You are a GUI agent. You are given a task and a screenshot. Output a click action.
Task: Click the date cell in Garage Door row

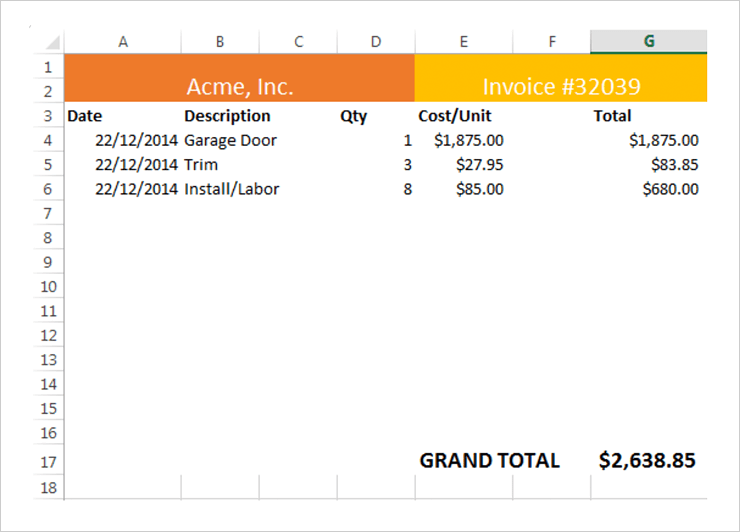(123, 140)
